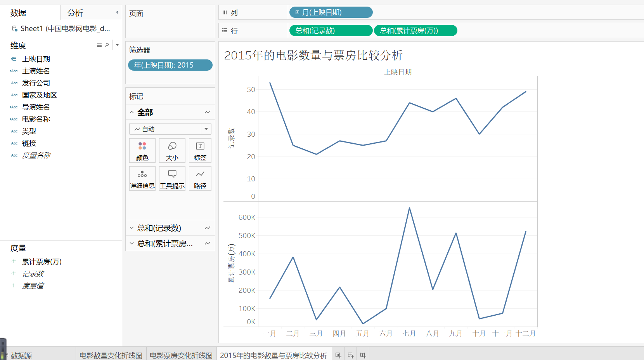The height and width of the screenshot is (360, 644).
Task: Click the line icon beside 全部
Action: pyautogui.click(x=208, y=112)
